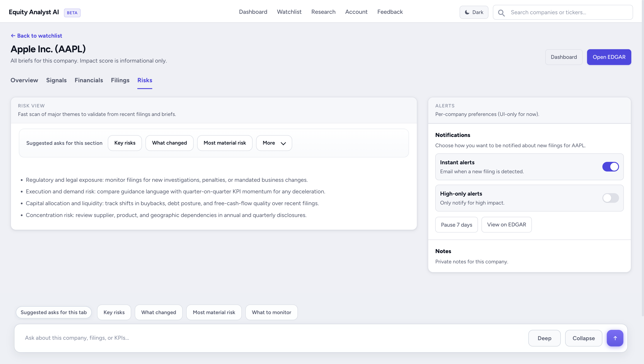Toggle Dark mode with moon icon
644x364 pixels.
(x=474, y=12)
